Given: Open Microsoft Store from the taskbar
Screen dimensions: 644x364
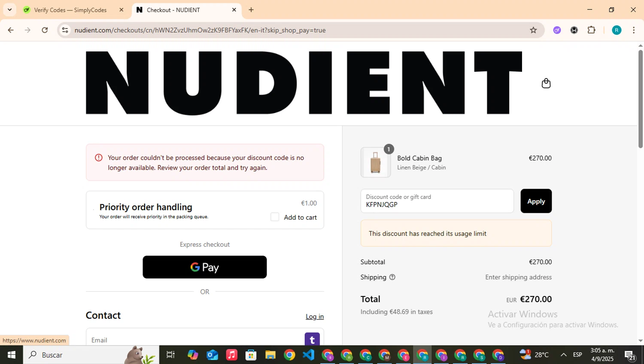Looking at the screenshot, I should coord(251,355).
